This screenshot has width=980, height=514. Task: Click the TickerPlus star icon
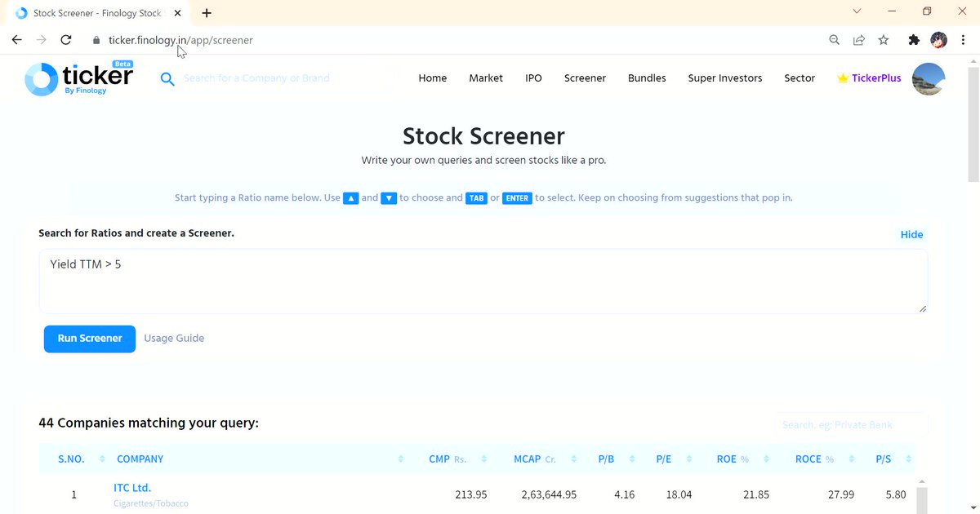pyautogui.click(x=843, y=78)
